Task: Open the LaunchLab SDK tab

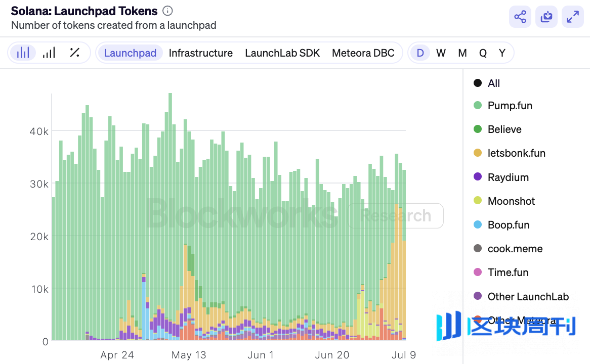Action: 282,53
